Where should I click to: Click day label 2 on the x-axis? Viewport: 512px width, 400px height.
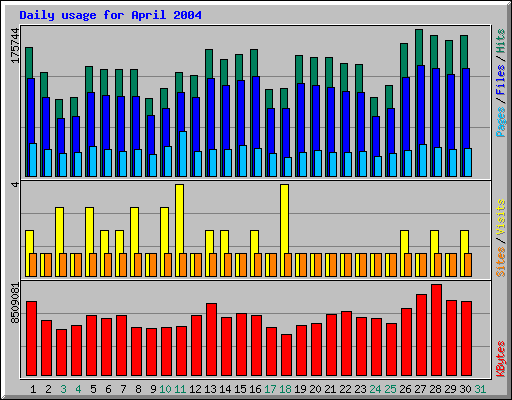click(48, 389)
